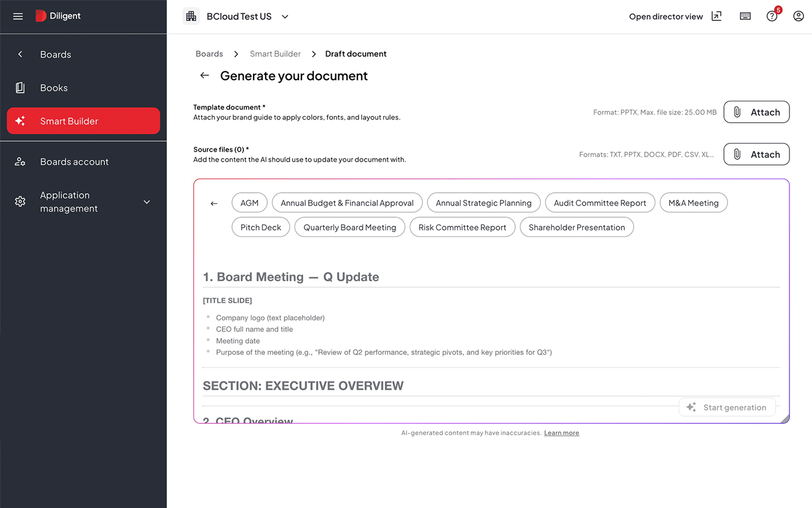Open the hamburger menu icon
The height and width of the screenshot is (508, 812).
point(18,16)
